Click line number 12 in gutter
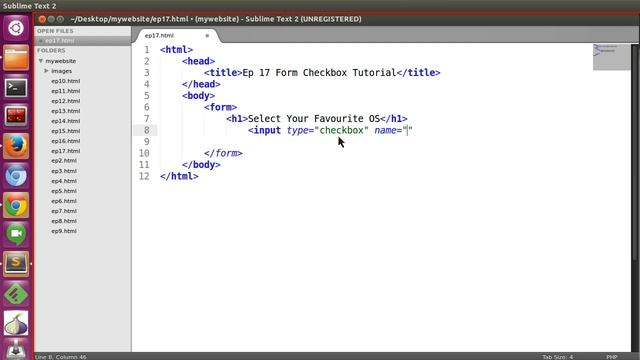This screenshot has height=360, width=640. (x=144, y=176)
